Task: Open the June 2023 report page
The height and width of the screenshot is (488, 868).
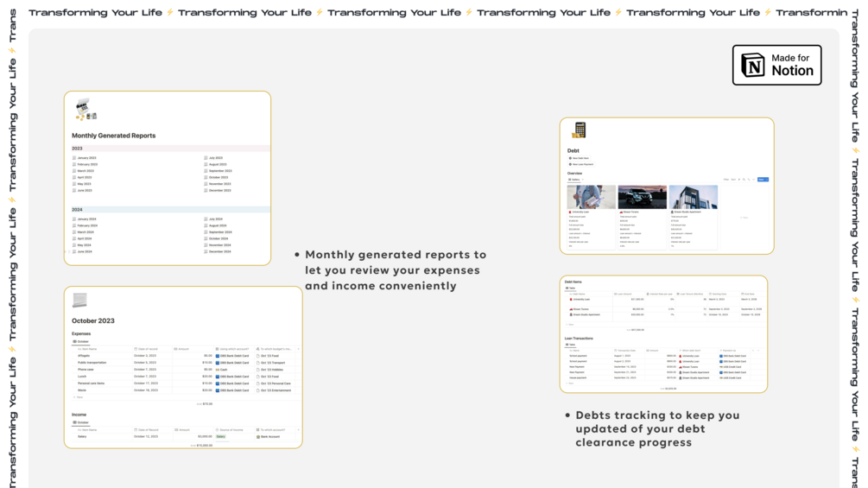Action: pyautogui.click(x=83, y=190)
